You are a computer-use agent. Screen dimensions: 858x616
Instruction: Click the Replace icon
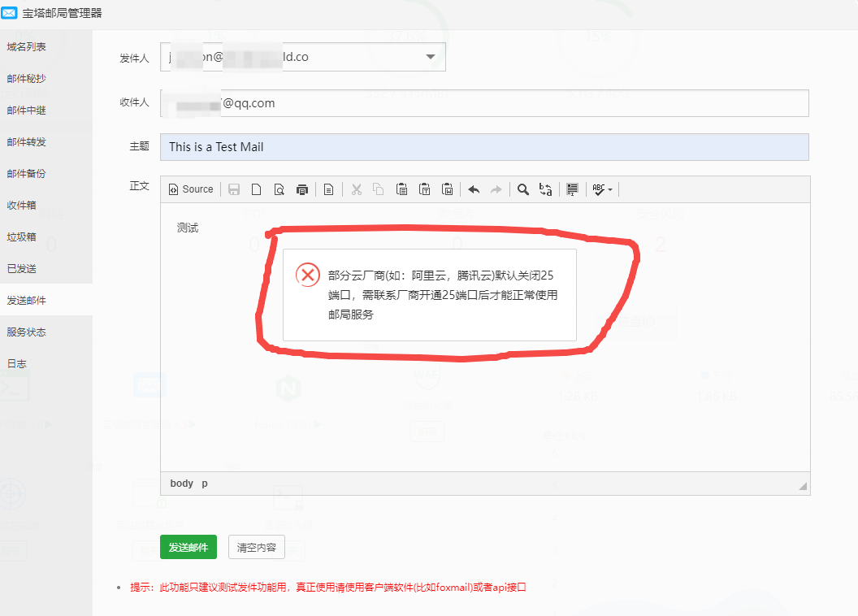coord(545,189)
